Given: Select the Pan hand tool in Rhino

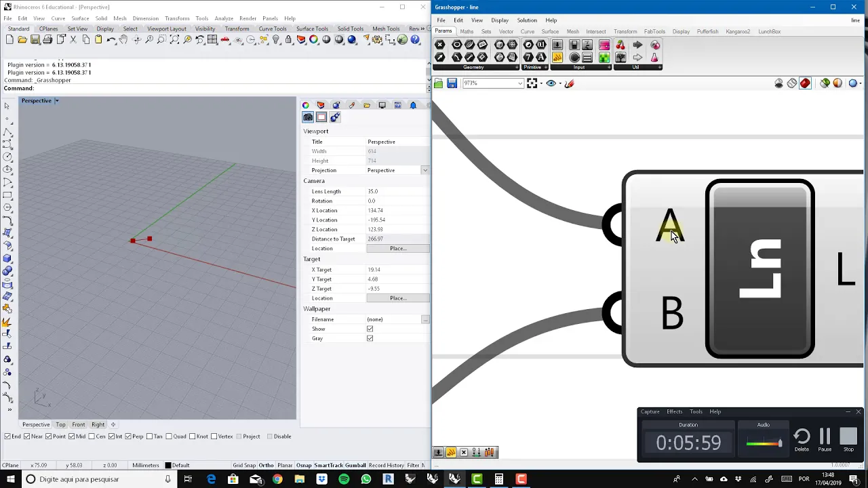Looking at the screenshot, I should click(x=123, y=39).
